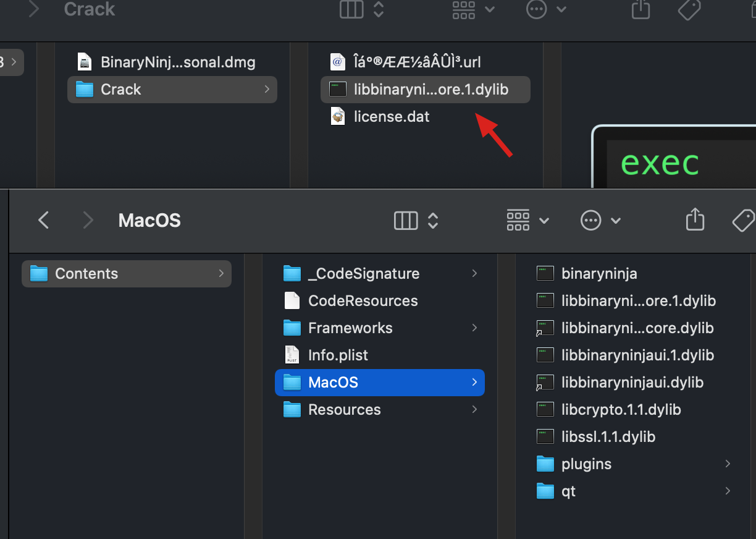Share from the MacOS Finder window
The height and width of the screenshot is (539, 756).
pyautogui.click(x=695, y=219)
